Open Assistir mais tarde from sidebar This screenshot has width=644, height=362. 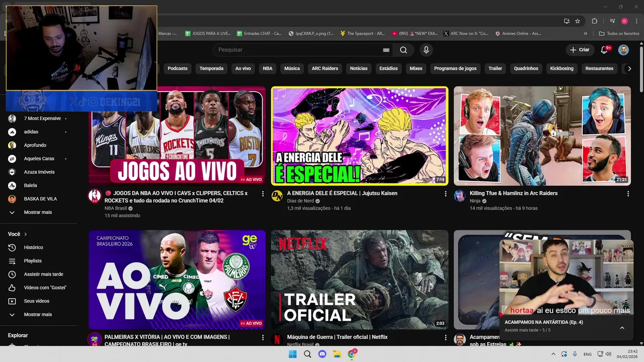[x=38, y=274]
